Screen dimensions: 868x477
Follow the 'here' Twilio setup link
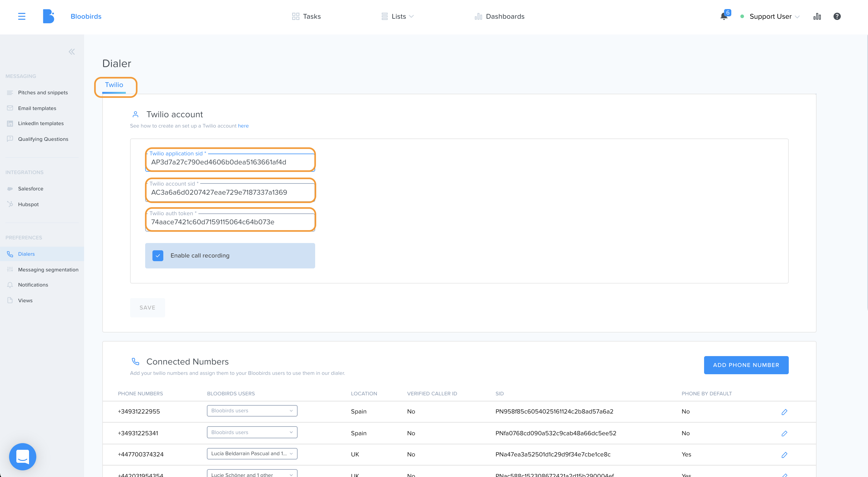(243, 126)
